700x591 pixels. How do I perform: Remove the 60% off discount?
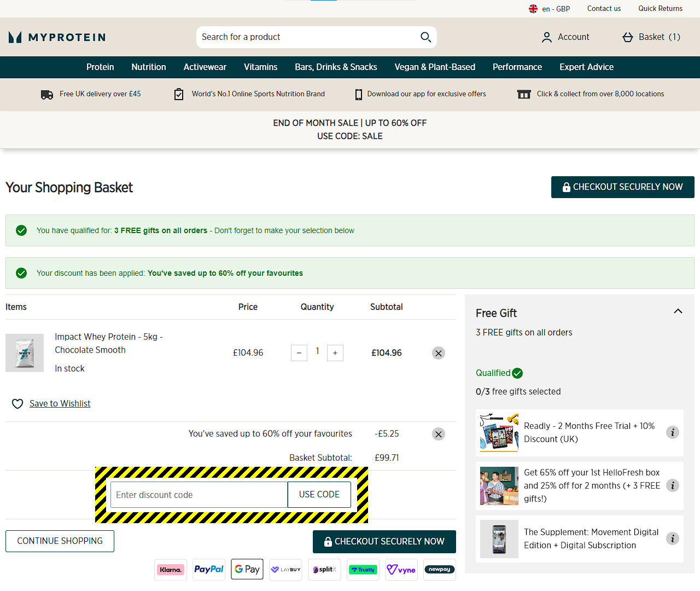pos(439,434)
